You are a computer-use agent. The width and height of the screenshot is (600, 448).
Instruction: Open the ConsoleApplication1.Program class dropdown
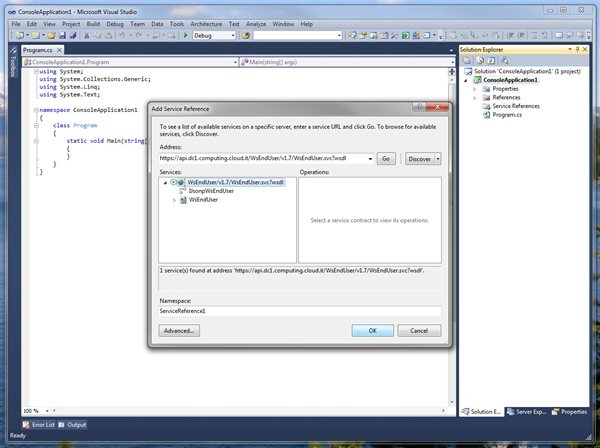click(x=235, y=62)
